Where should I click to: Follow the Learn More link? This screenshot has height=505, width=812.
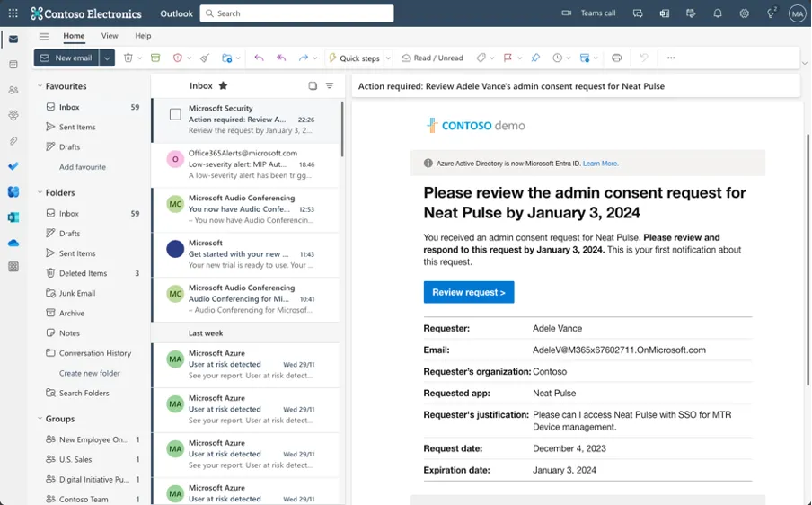pyautogui.click(x=600, y=164)
